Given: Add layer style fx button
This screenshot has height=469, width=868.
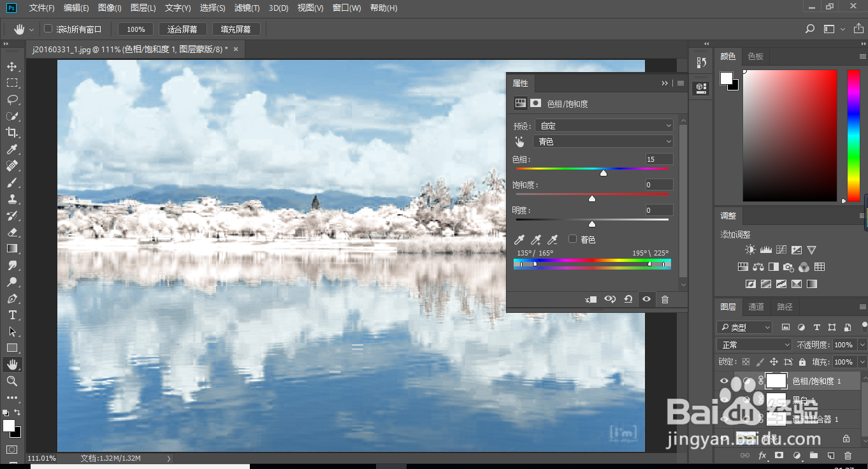Looking at the screenshot, I should coord(762,456).
